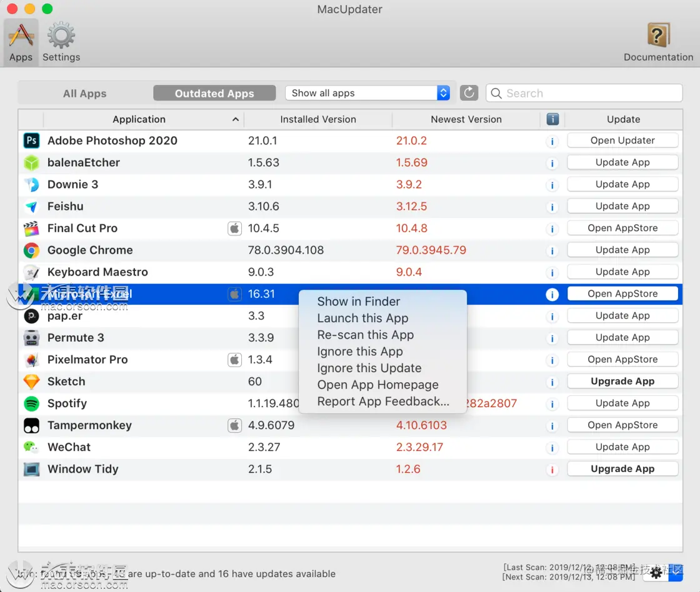Sort by the Application column header
The width and height of the screenshot is (700, 592).
tap(143, 119)
